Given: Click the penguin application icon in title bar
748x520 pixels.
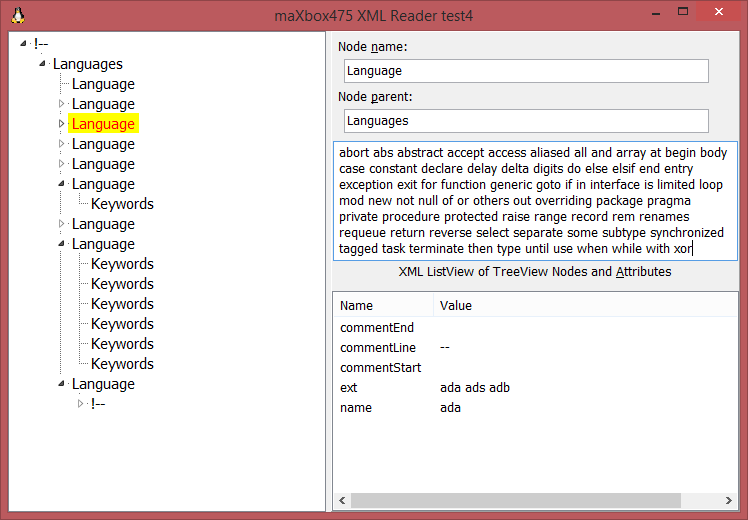Looking at the screenshot, I should point(17,15).
